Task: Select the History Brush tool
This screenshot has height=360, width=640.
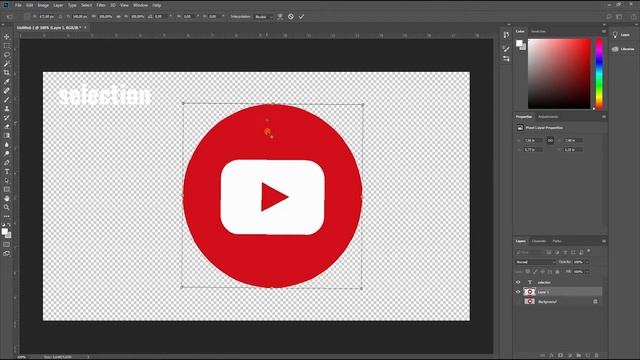Action: pos(7,118)
